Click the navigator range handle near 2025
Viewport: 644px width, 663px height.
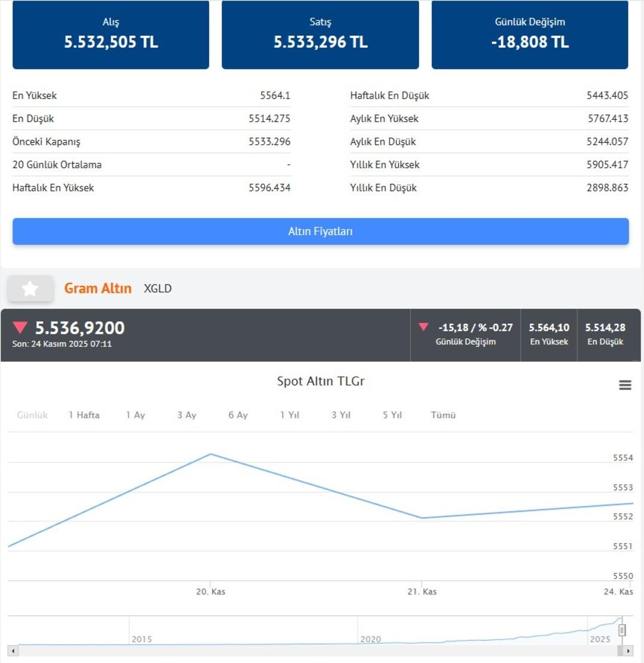point(622,630)
